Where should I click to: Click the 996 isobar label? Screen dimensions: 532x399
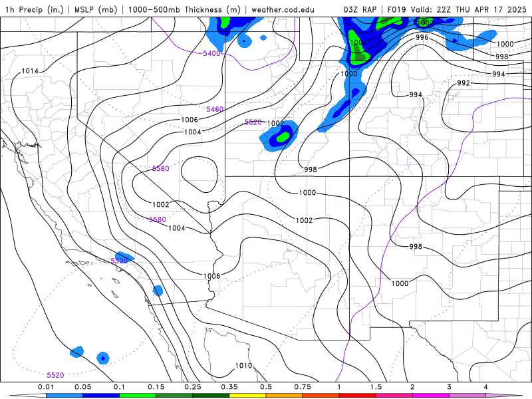click(x=422, y=37)
